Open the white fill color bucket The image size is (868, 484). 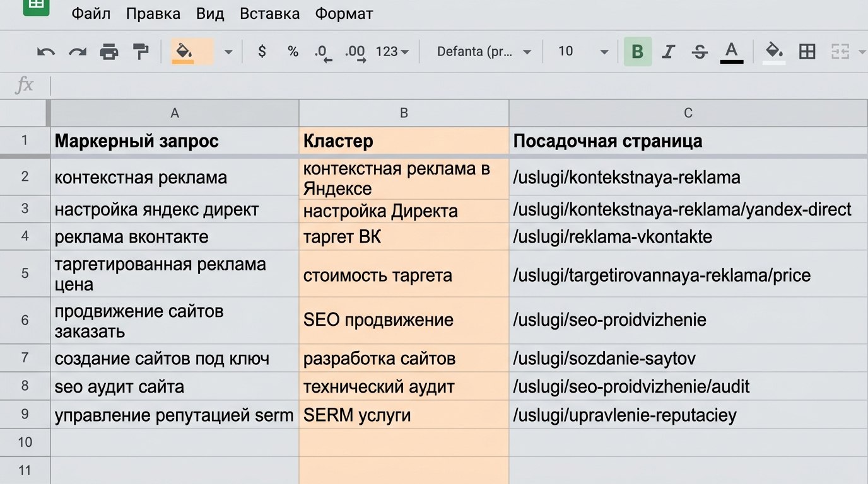774,52
